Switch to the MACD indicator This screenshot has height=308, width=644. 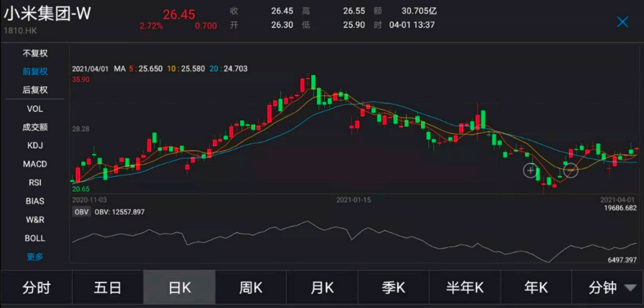coord(35,164)
